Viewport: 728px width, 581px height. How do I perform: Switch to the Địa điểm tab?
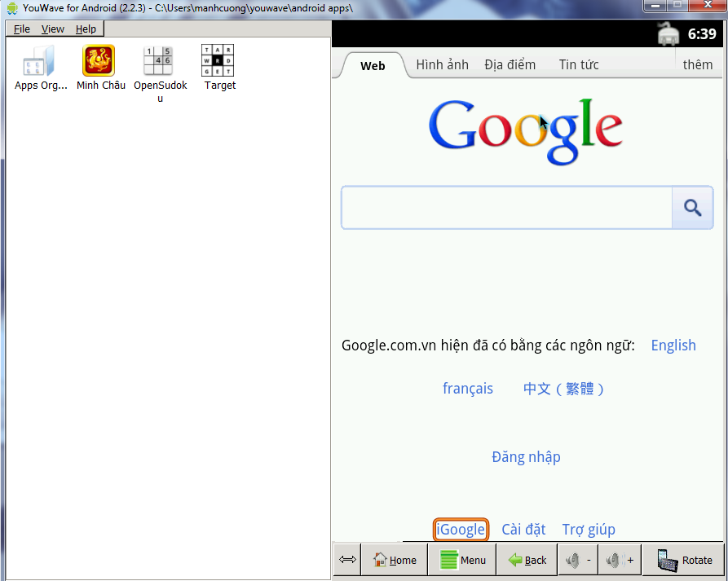point(510,64)
